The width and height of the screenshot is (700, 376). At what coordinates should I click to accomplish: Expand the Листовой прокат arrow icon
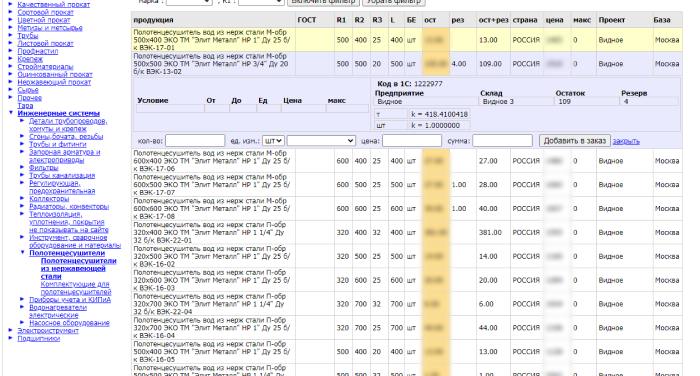pos(11,43)
